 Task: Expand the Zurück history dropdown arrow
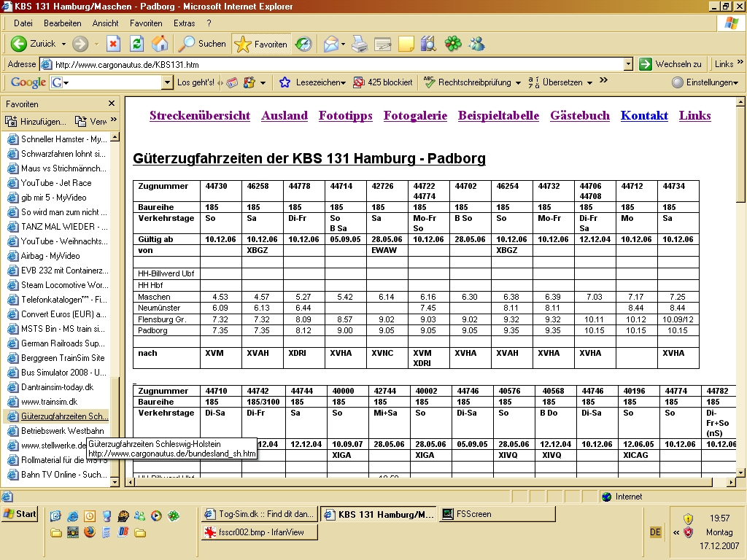tap(63, 44)
